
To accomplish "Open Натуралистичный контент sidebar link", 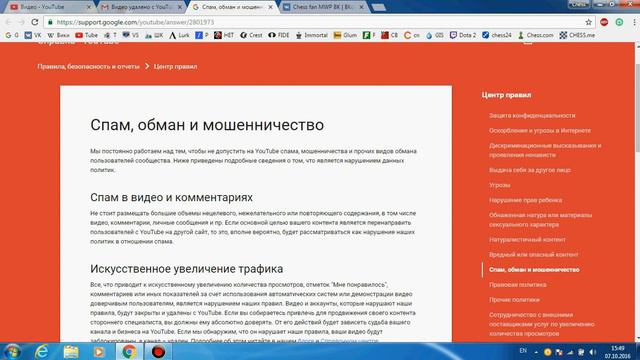I will pyautogui.click(x=527, y=240).
